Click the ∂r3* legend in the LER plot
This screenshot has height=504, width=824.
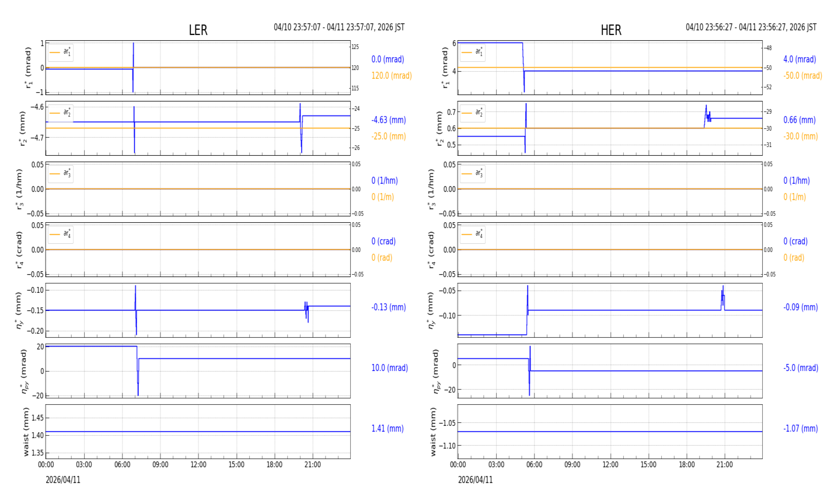61,173
